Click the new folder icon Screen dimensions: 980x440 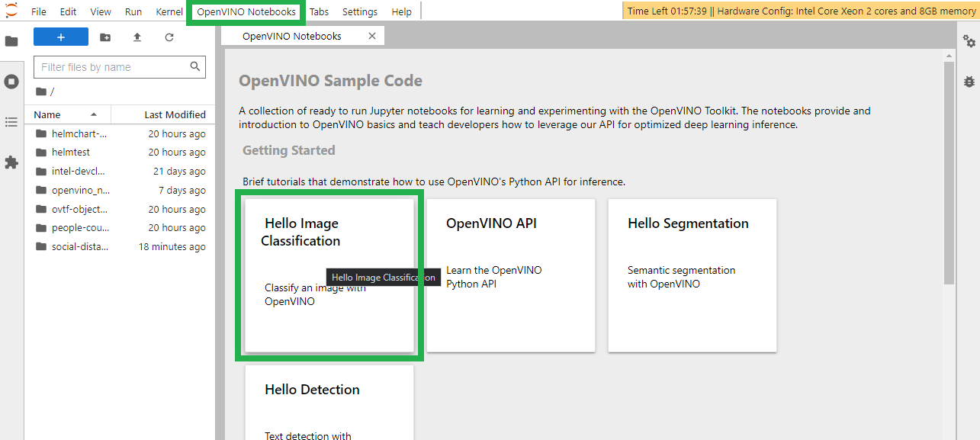(105, 37)
